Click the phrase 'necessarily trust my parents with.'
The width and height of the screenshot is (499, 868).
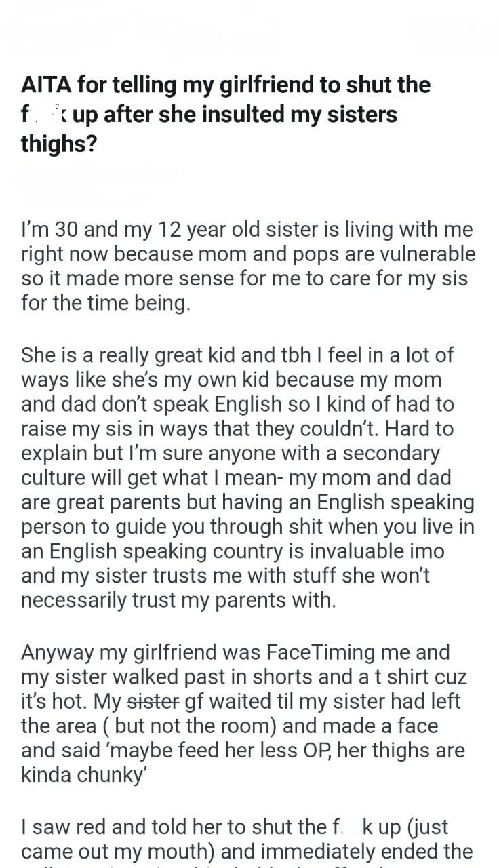(178, 600)
